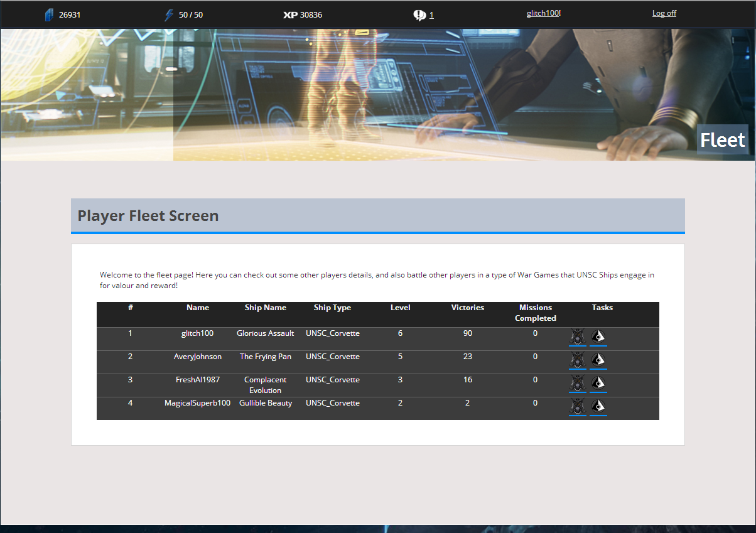Click the crossed-weapons battle icon for MagicalSuperb100
This screenshot has width=756, height=533.
click(x=578, y=407)
